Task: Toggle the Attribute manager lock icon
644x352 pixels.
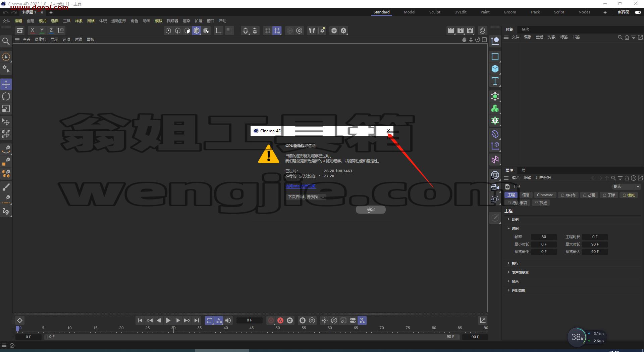Action: tap(627, 178)
